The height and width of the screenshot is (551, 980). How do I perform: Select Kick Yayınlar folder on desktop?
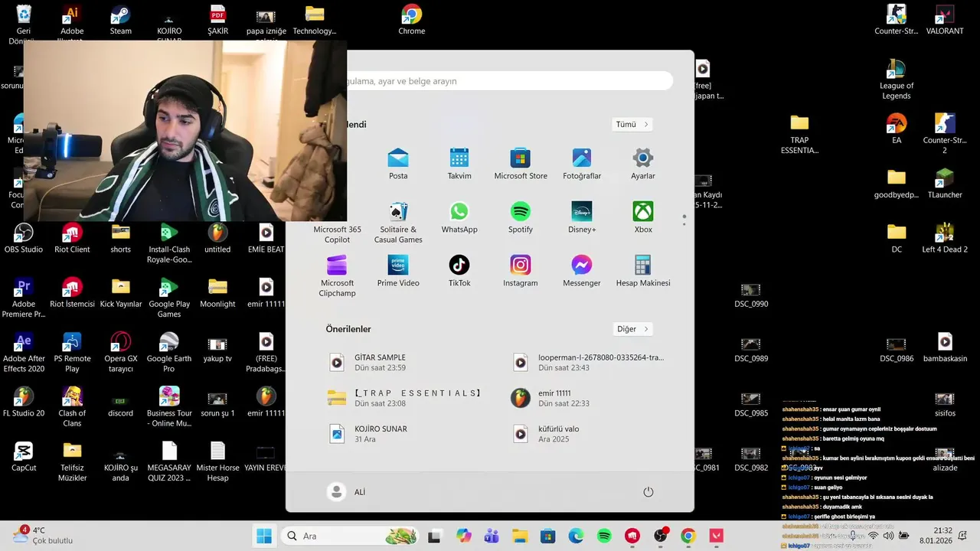tap(120, 293)
